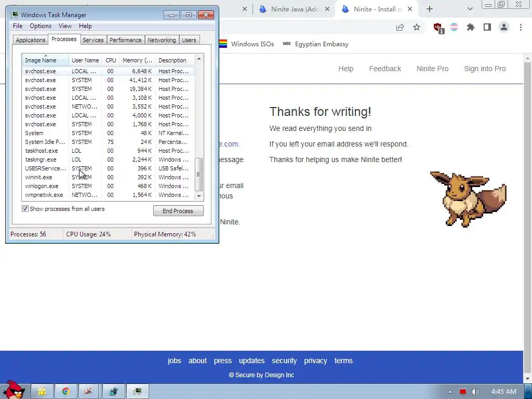Image resolution: width=532 pixels, height=399 pixels.
Task: Switch to the Applications tab
Action: tap(31, 40)
